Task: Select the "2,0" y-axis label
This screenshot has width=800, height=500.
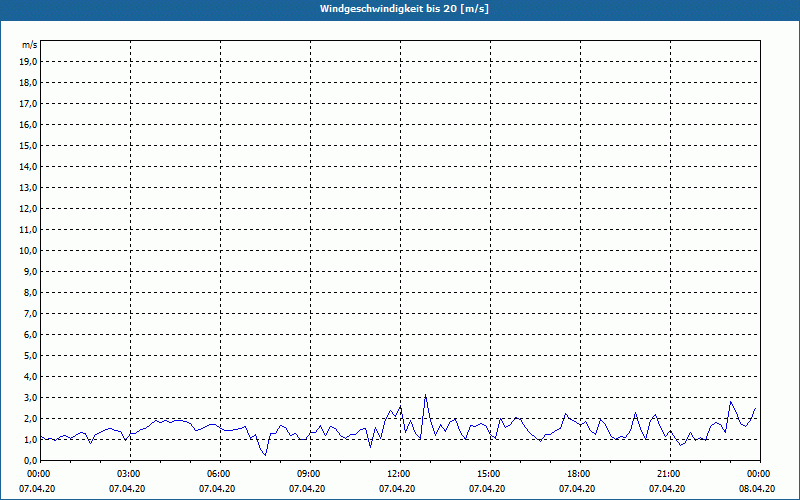Action: pos(31,418)
